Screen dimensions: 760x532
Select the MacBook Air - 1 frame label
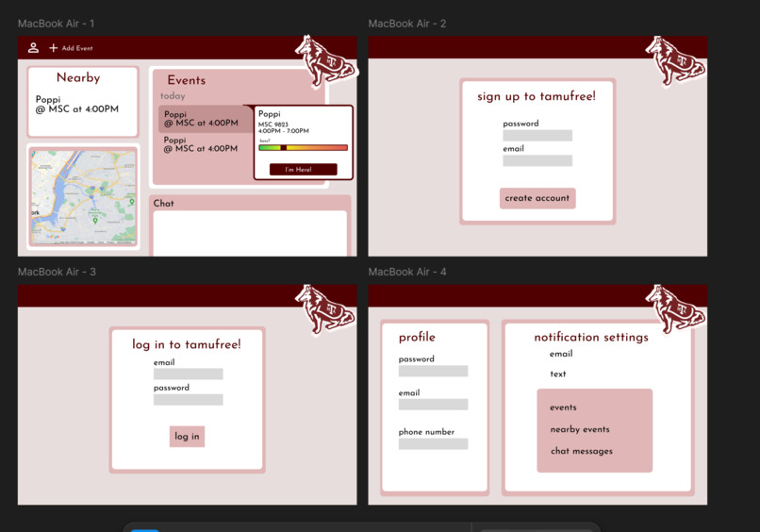(x=57, y=24)
